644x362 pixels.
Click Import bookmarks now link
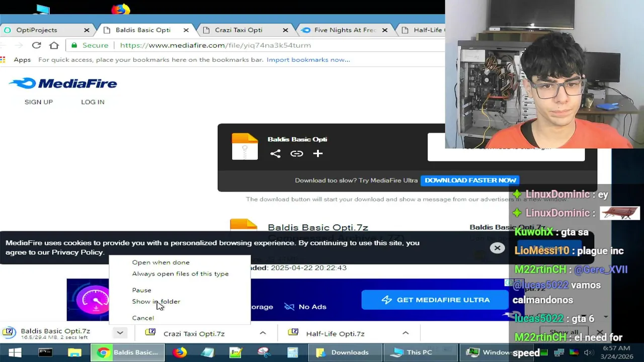pyautogui.click(x=308, y=60)
